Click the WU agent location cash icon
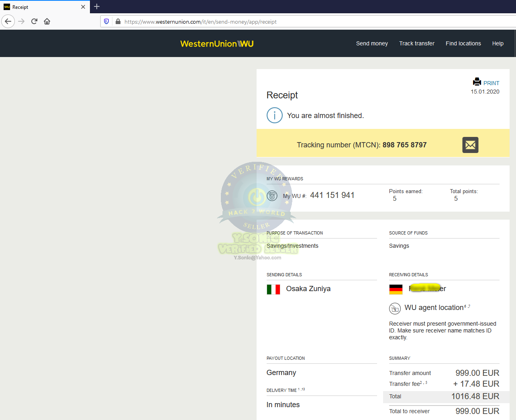516x420 pixels. [x=395, y=308]
